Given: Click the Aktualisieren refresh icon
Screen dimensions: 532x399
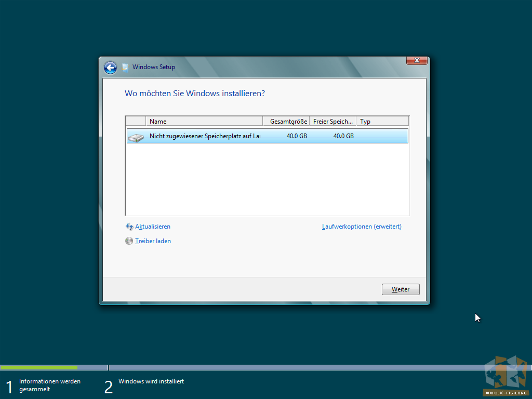Looking at the screenshot, I should tap(129, 227).
